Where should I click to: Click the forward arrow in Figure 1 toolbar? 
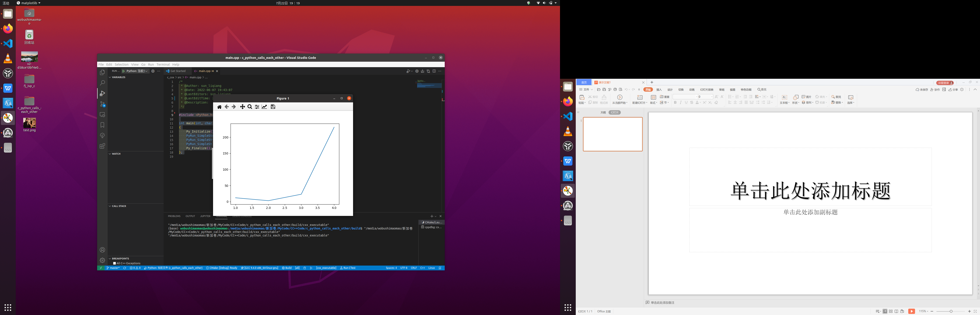(x=234, y=107)
